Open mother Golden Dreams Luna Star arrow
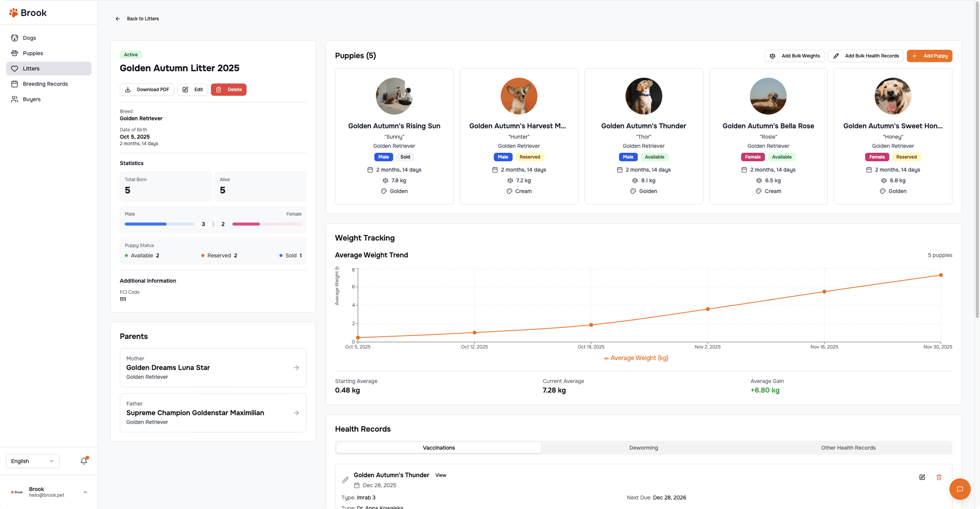980x509 pixels. [x=296, y=368]
